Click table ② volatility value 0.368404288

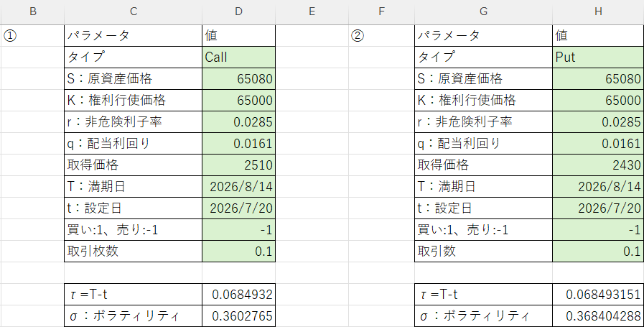(x=598, y=316)
